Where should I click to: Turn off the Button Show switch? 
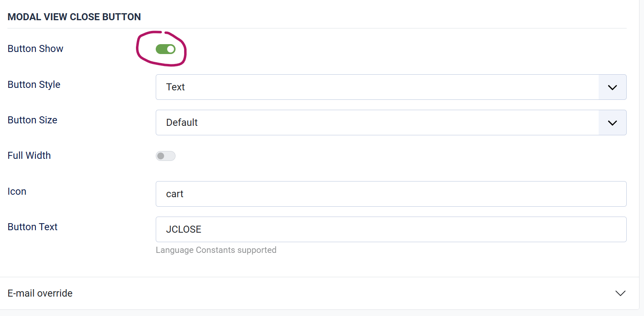point(165,50)
